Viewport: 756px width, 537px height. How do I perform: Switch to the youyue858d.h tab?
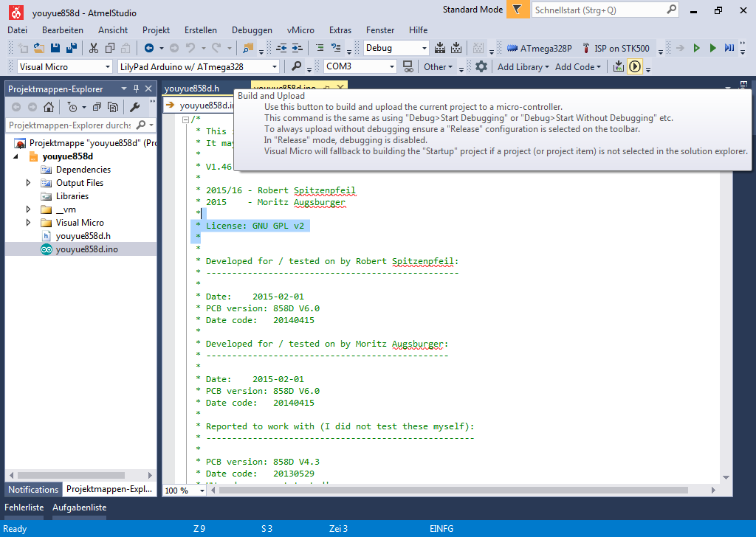click(x=192, y=89)
